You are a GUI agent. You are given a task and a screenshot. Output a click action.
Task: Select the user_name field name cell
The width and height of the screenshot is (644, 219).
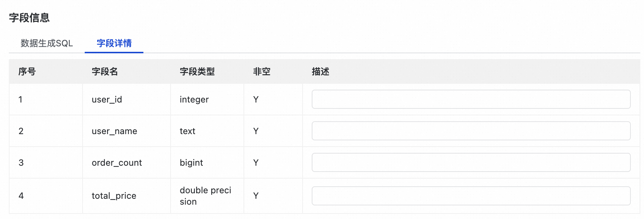114,131
